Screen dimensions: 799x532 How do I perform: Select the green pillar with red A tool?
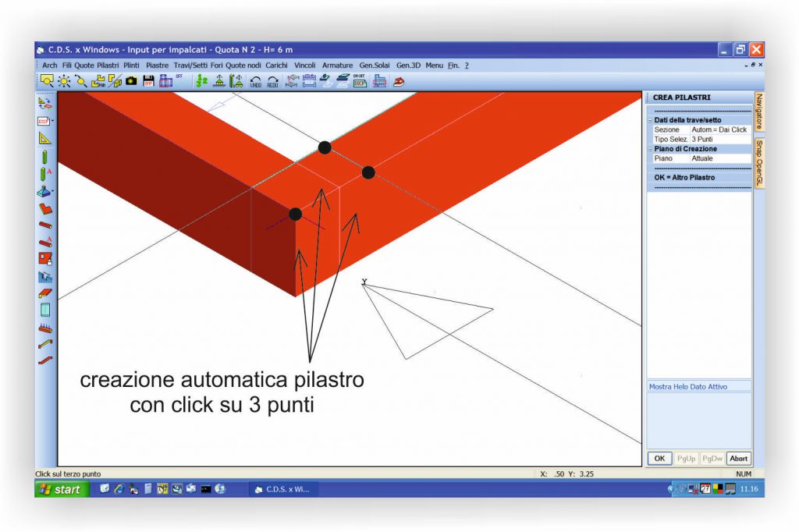click(45, 174)
